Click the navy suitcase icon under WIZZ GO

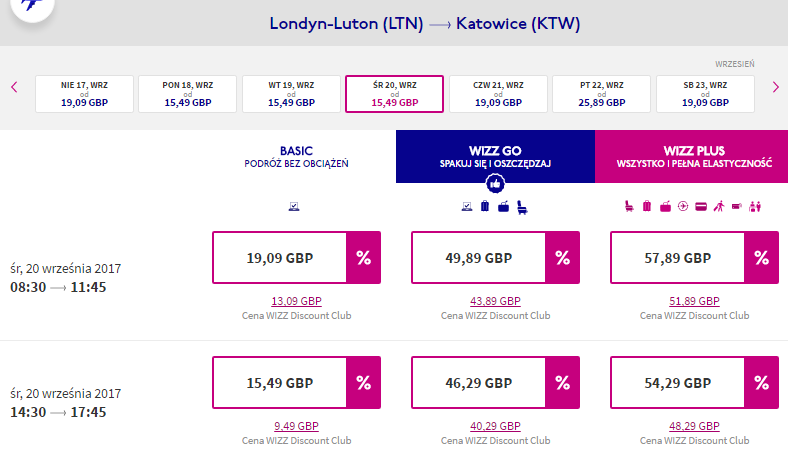click(485, 206)
